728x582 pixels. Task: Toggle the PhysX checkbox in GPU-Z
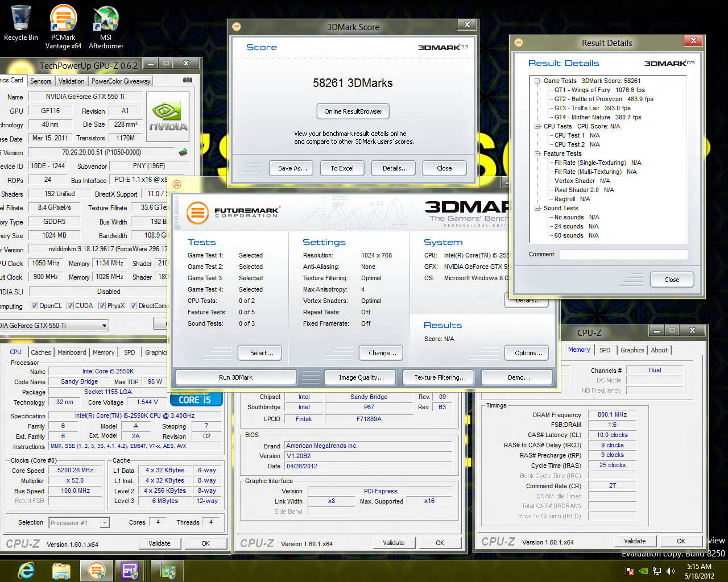102,306
